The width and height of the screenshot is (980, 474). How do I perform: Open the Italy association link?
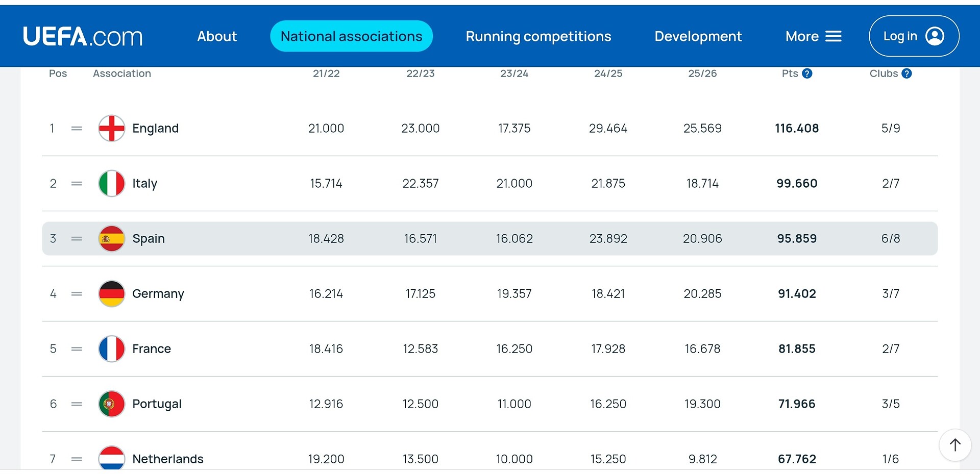(144, 183)
